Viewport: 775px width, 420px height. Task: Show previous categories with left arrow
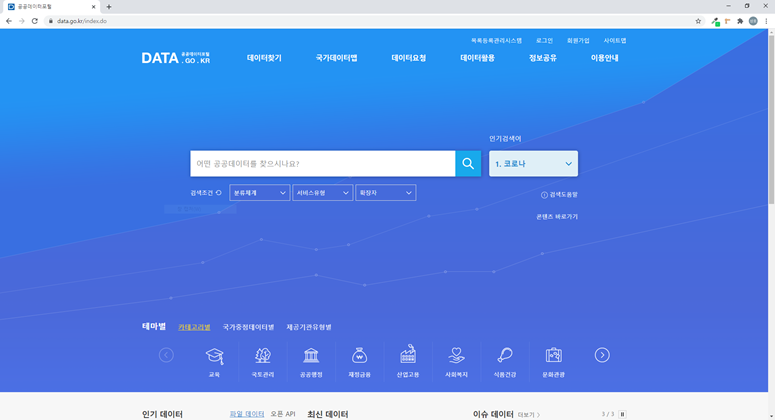point(166,355)
